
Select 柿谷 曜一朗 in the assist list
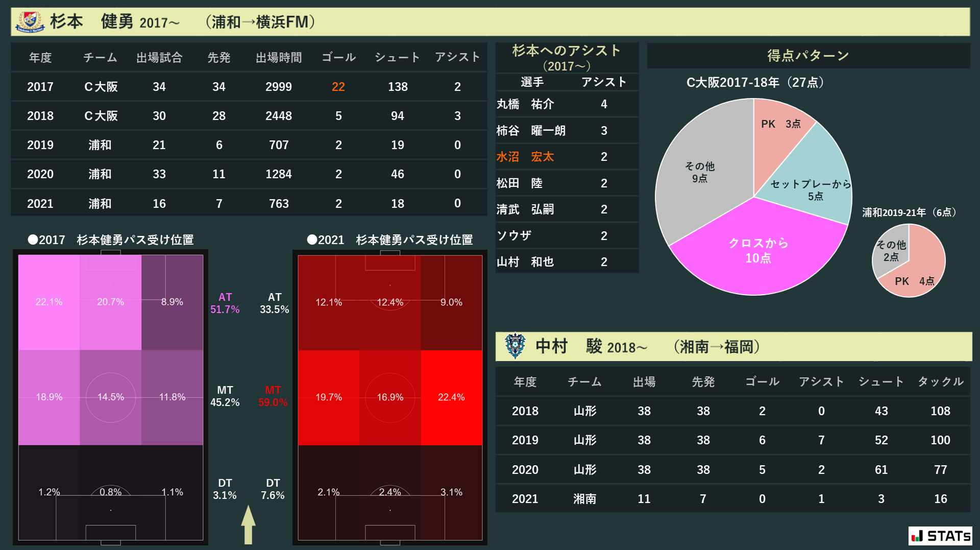pos(531,131)
